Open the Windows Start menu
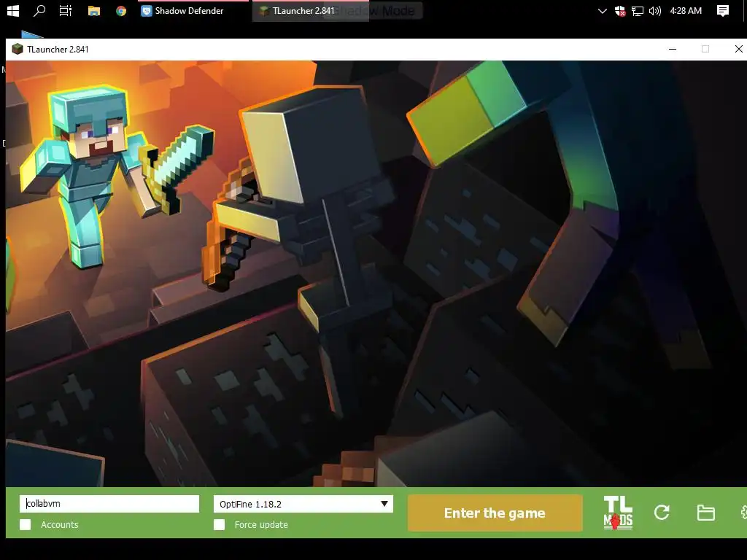 coord(13,10)
